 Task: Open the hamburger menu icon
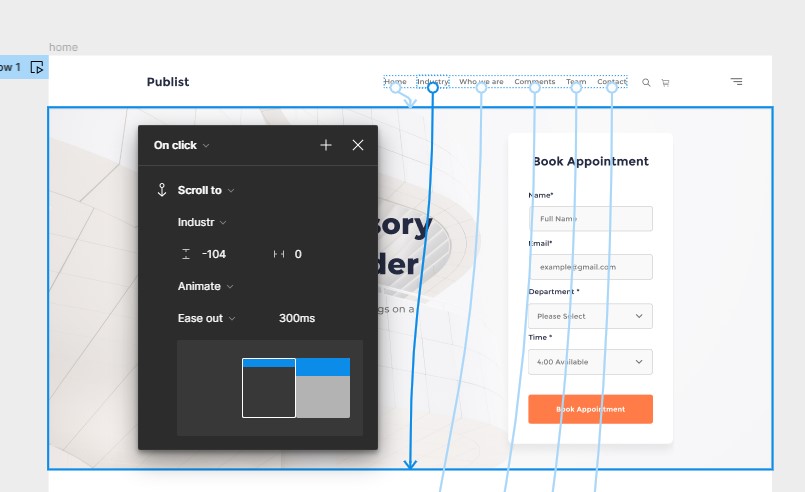point(737,82)
